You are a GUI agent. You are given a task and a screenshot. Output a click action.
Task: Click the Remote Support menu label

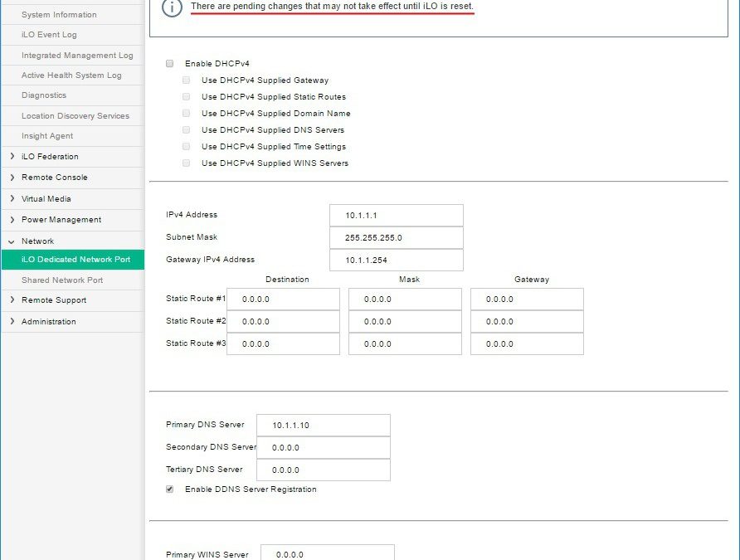tap(54, 300)
